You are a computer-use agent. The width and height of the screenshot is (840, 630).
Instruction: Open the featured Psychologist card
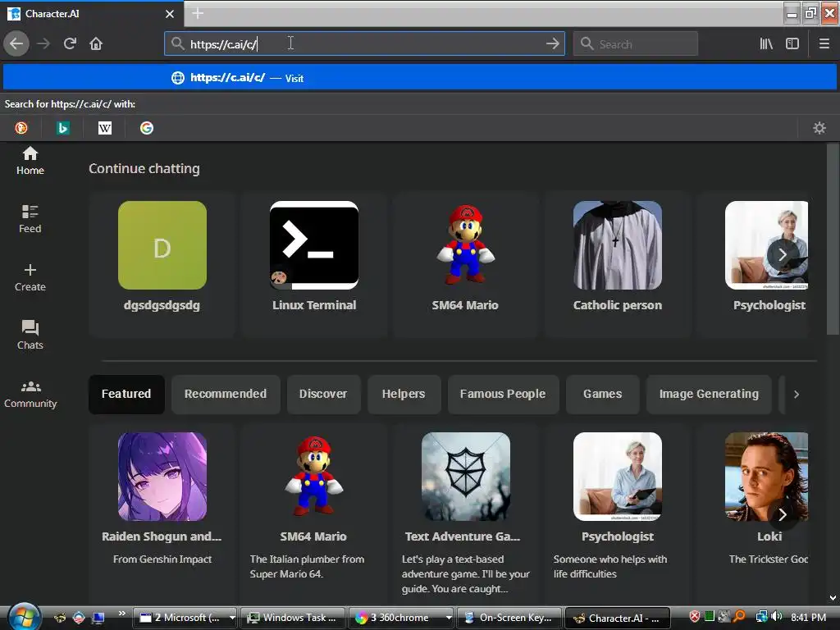pos(617,514)
